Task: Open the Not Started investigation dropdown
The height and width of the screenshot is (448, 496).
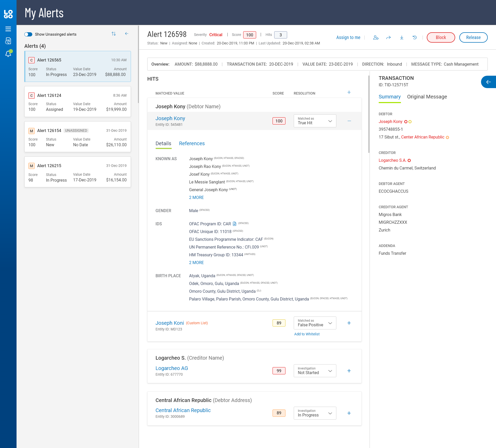Action: (x=315, y=371)
